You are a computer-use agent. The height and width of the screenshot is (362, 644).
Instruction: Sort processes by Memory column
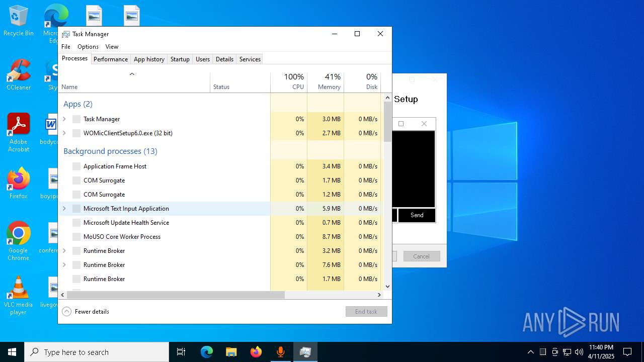tap(326, 82)
